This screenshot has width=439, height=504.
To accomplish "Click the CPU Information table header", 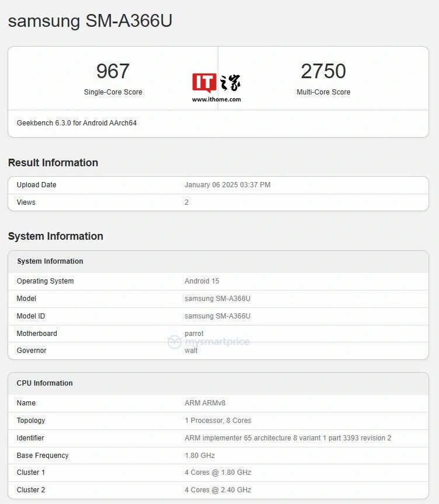I will click(45, 383).
